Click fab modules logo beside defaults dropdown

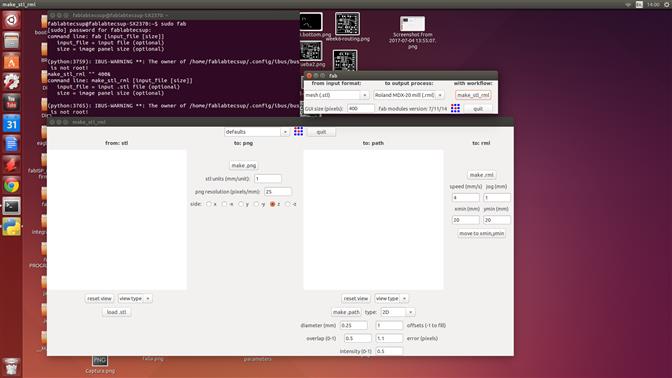click(298, 131)
